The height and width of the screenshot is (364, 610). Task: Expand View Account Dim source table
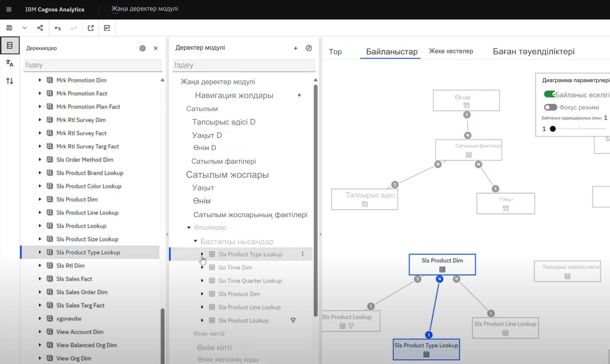pyautogui.click(x=40, y=332)
